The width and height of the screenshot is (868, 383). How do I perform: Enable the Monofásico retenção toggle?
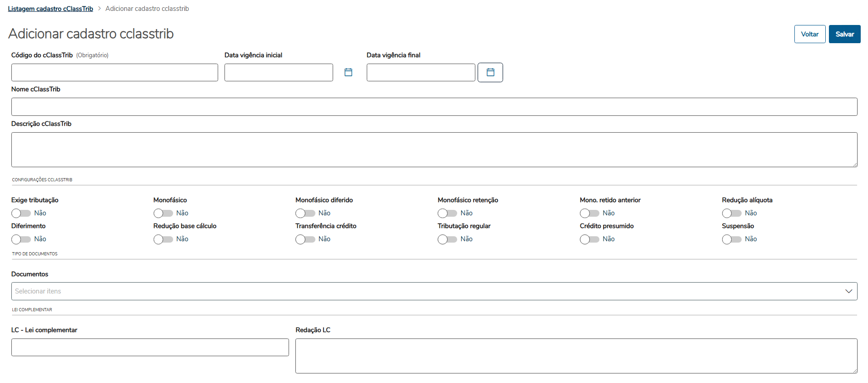click(447, 213)
